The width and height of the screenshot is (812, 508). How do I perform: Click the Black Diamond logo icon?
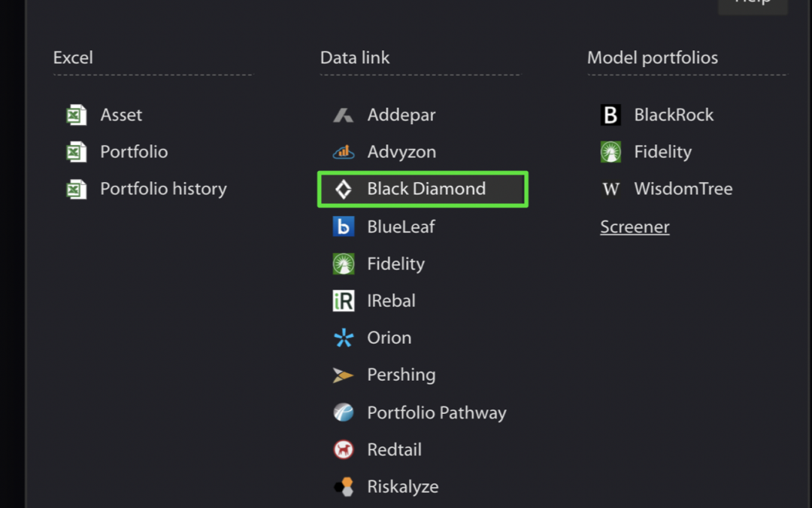point(344,189)
